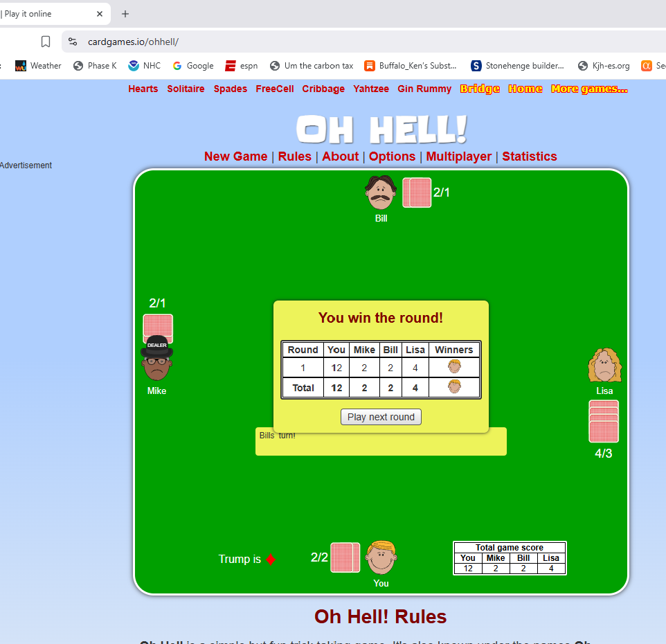Screen dimensions: 666x644
Task: Click Lisa's avatar face
Action: [x=604, y=365]
